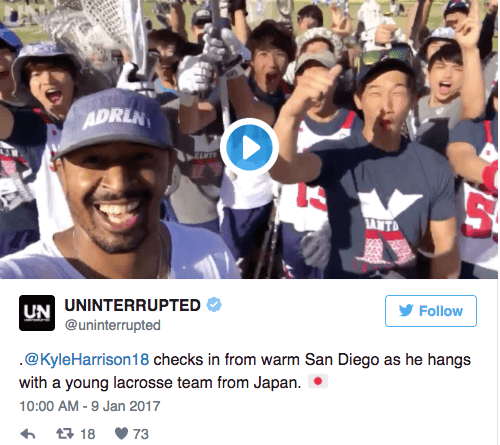Click the Follow button
Viewport: 500px width, 445px height.
431,311
